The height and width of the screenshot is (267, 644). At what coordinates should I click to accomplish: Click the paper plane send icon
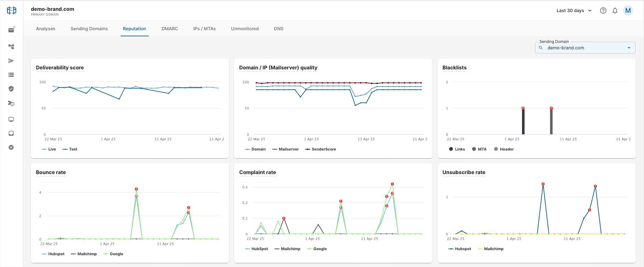tap(11, 61)
